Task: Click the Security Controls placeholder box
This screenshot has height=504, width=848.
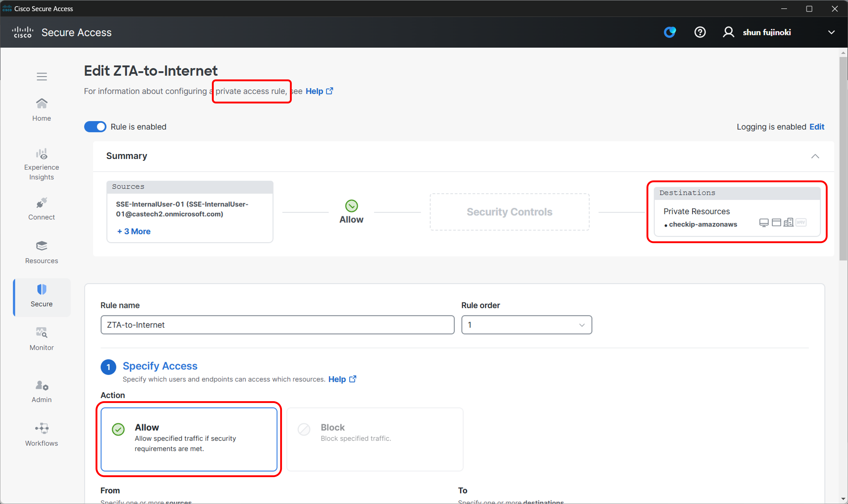Action: point(509,212)
